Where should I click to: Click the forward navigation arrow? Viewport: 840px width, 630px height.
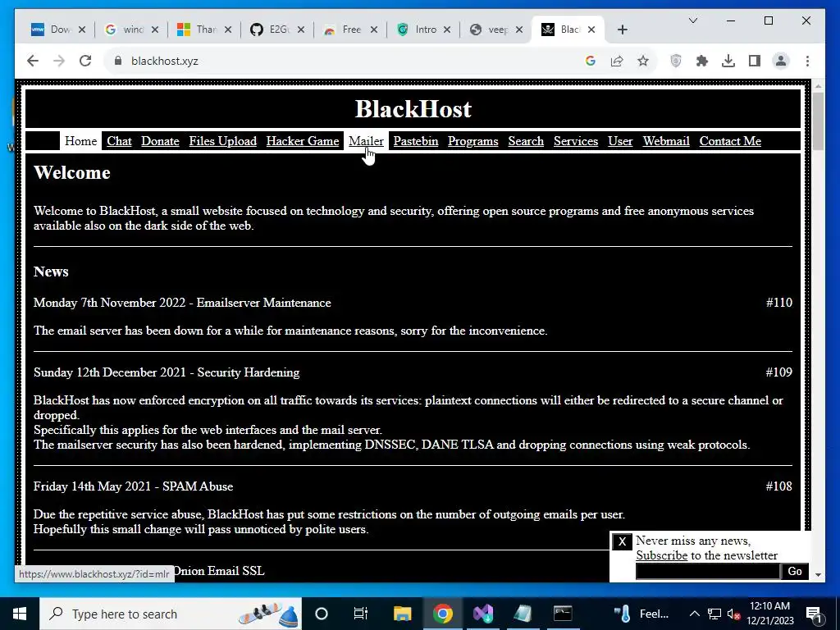pos(59,61)
